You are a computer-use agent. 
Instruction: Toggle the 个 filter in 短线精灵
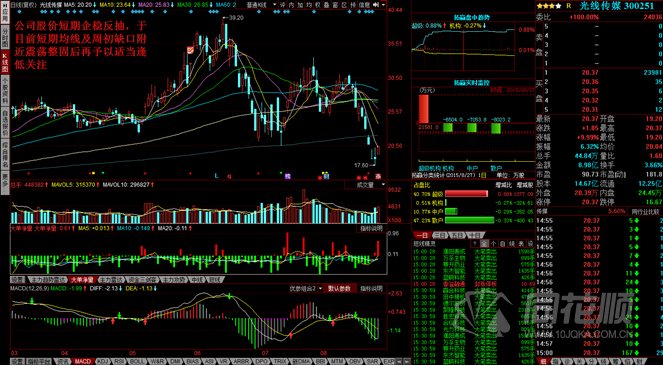click(493, 243)
